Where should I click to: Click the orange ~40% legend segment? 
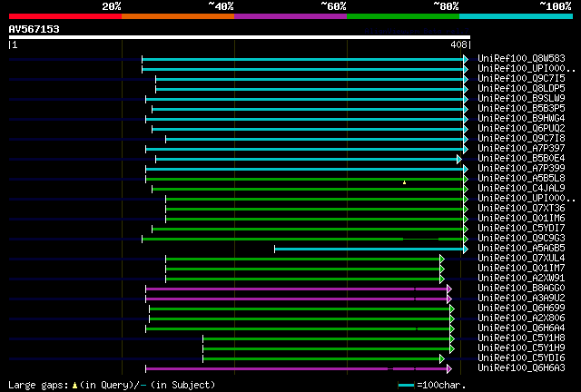[178, 16]
